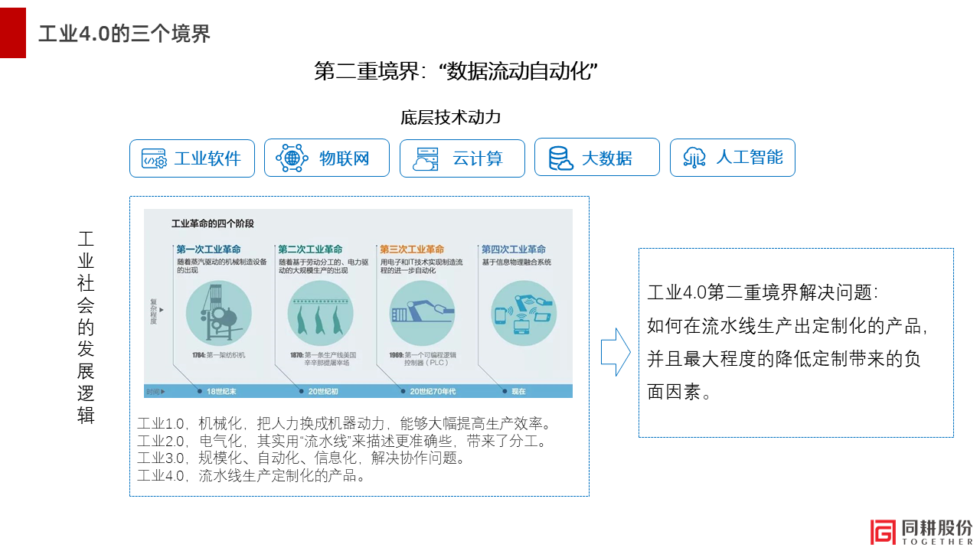
Task: Select the line 工业4.0，流水线生产定制化的产品
Action: pos(251,476)
